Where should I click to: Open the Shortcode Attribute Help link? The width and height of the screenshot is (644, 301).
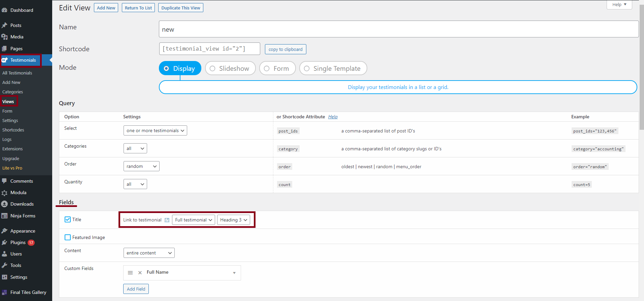coord(333,117)
